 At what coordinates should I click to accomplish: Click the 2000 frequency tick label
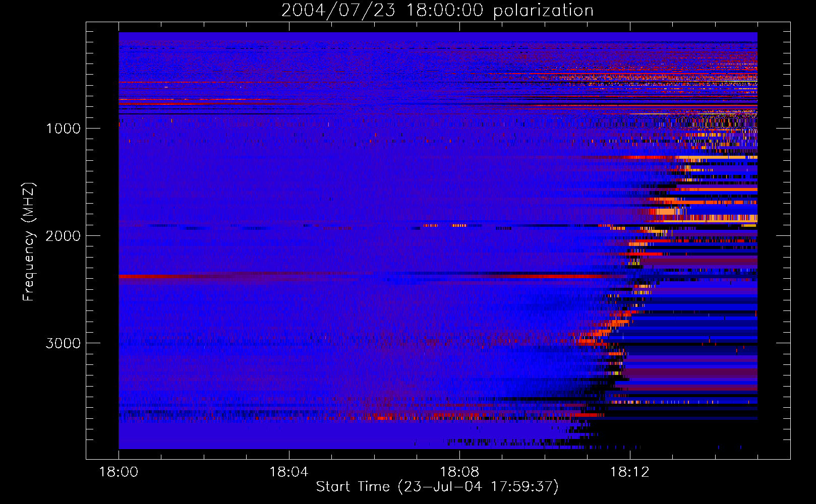coord(64,236)
